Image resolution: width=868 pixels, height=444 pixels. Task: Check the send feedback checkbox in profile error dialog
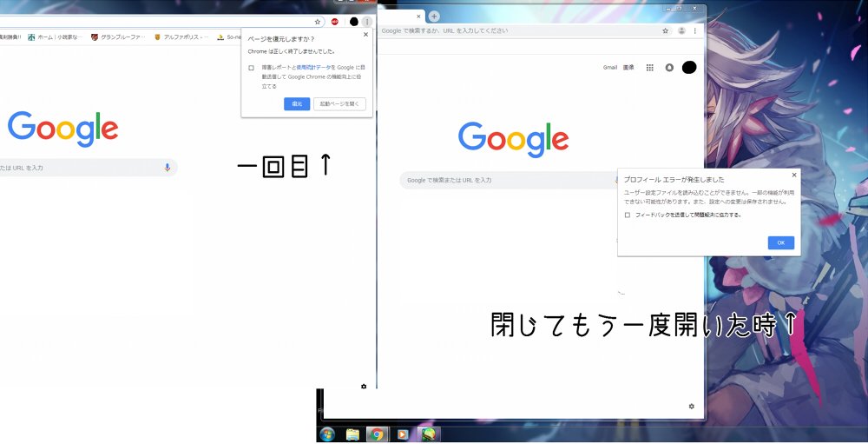click(x=628, y=215)
